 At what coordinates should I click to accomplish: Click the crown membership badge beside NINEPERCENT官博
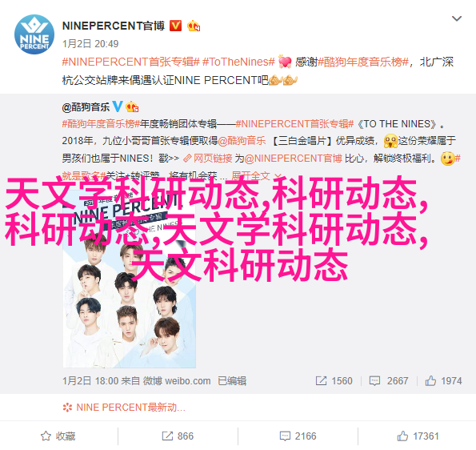194,26
